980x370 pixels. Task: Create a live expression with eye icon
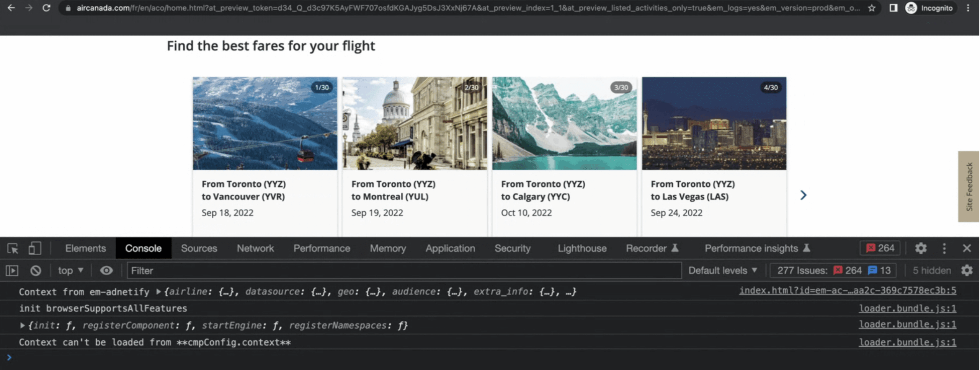click(x=106, y=271)
